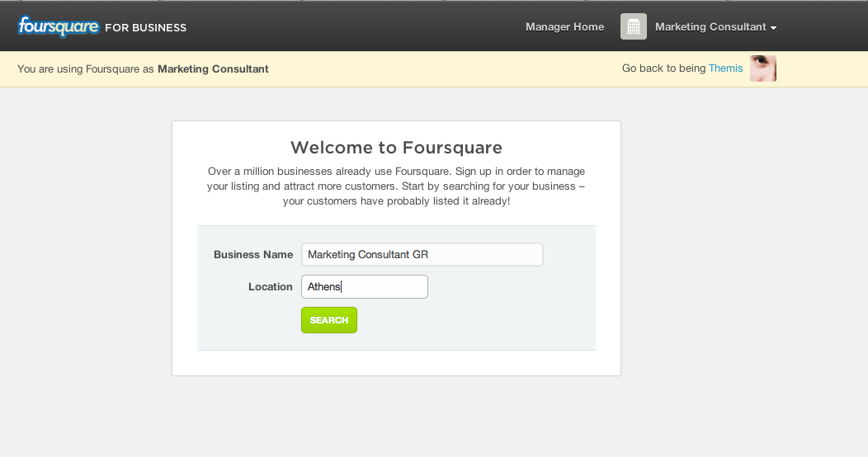Focus the Business Name input field
Screen dimensions: 868x457
pos(422,255)
